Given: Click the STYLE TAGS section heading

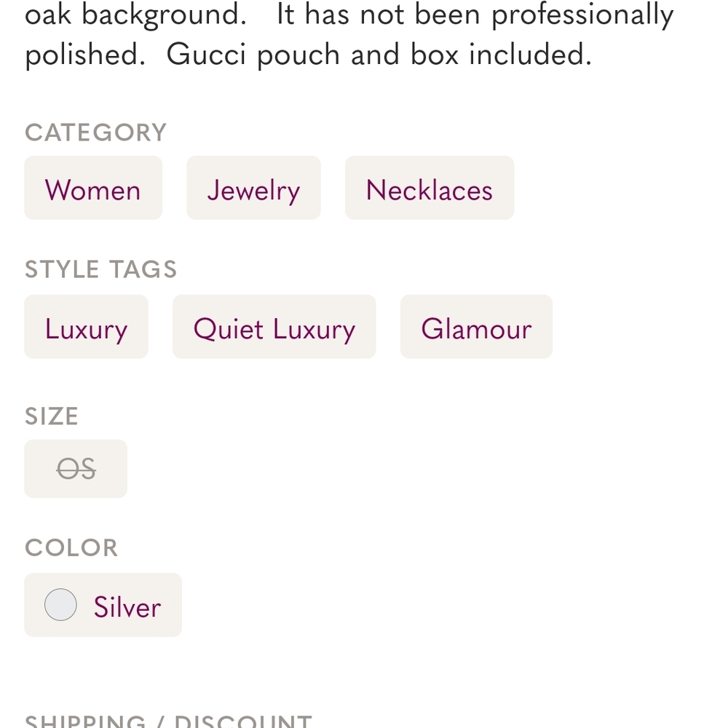Looking at the screenshot, I should 100,269.
